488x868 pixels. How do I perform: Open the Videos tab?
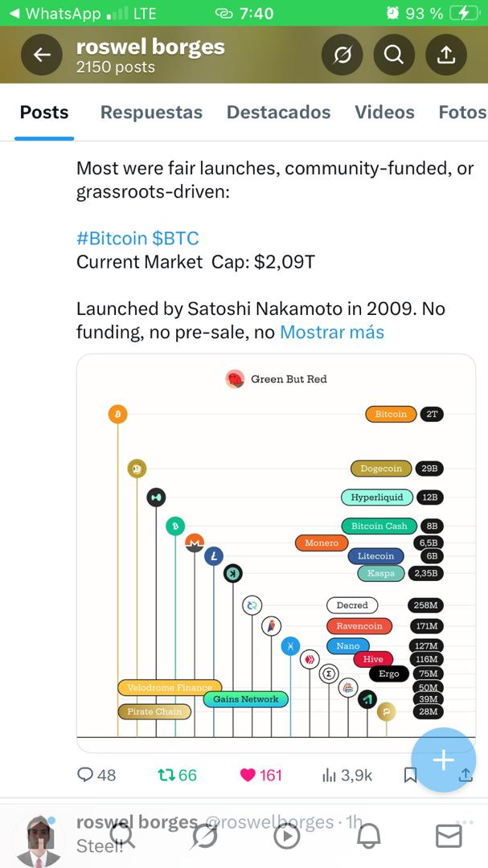tap(384, 113)
